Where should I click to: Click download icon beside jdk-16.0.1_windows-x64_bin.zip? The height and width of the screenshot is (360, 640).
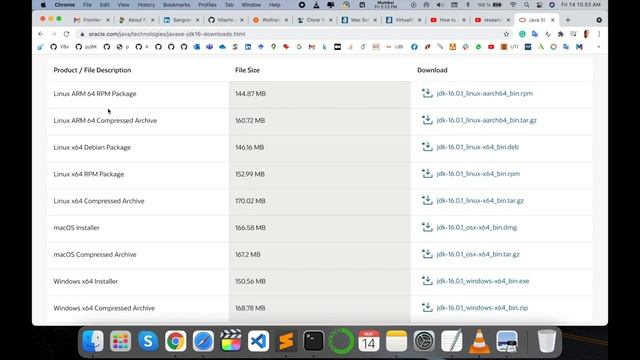click(427, 307)
